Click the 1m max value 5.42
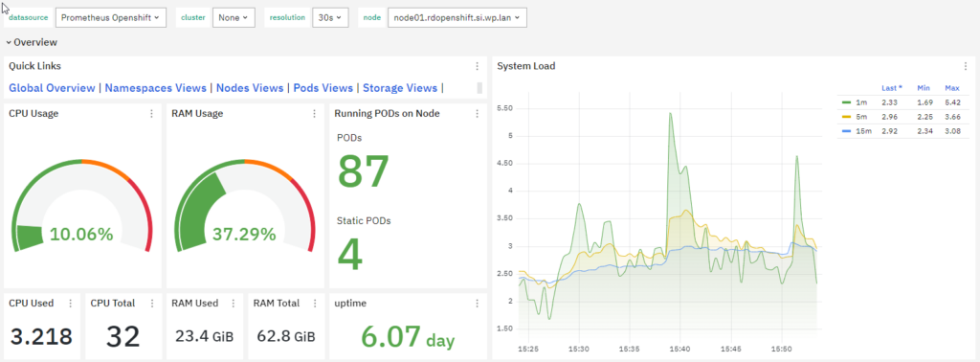This screenshot has width=980, height=362. tap(952, 102)
